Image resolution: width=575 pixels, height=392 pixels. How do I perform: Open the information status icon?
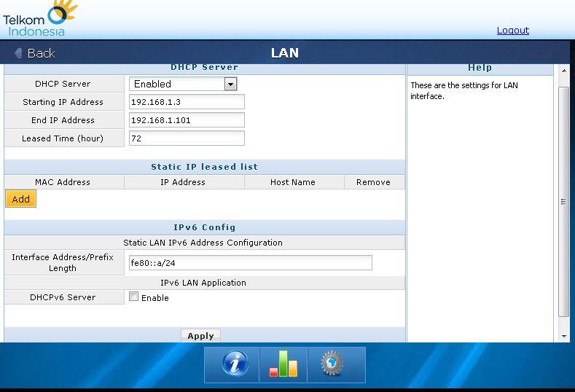coord(235,364)
